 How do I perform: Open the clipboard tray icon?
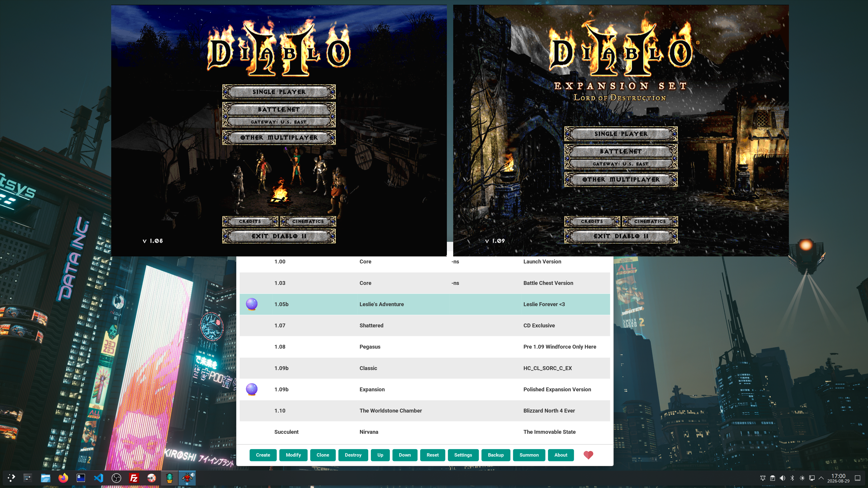pyautogui.click(x=773, y=478)
